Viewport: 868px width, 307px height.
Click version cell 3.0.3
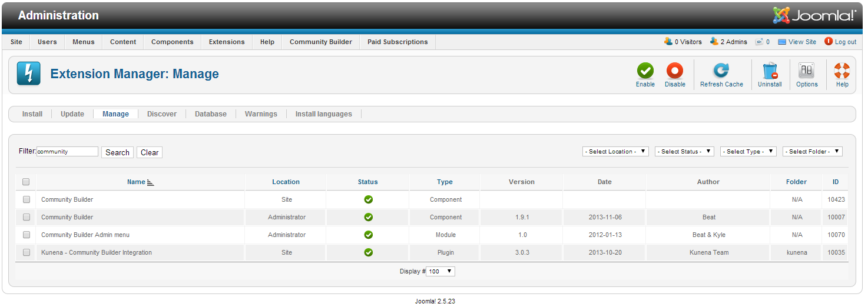pyautogui.click(x=522, y=252)
